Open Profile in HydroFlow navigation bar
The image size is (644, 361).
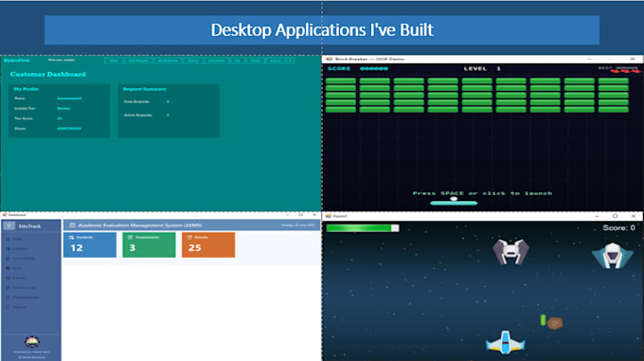click(256, 61)
